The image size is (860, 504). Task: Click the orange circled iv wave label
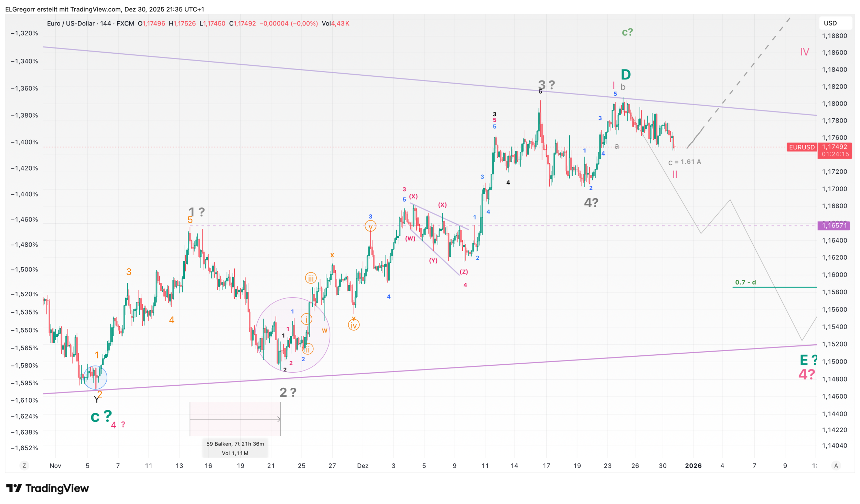pos(354,325)
